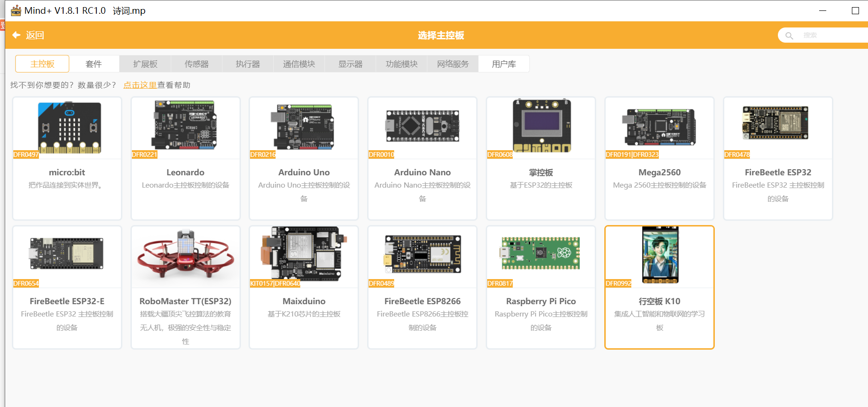Click the DFR0817 product code label
The image size is (868, 407).
[500, 283]
